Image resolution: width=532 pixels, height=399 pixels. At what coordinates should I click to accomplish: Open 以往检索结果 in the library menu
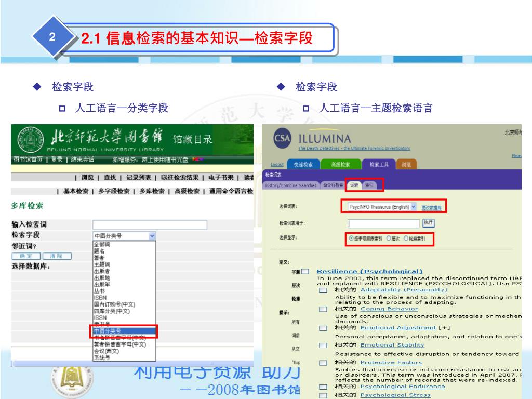(x=179, y=177)
